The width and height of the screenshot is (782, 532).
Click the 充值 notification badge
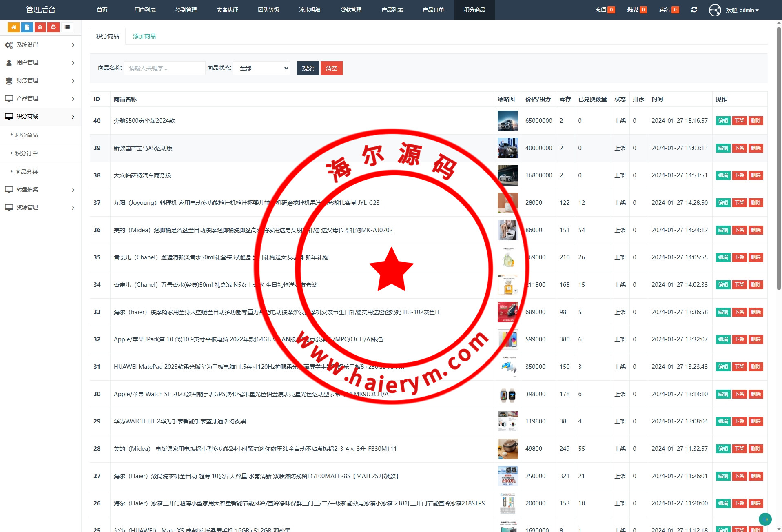[611, 10]
